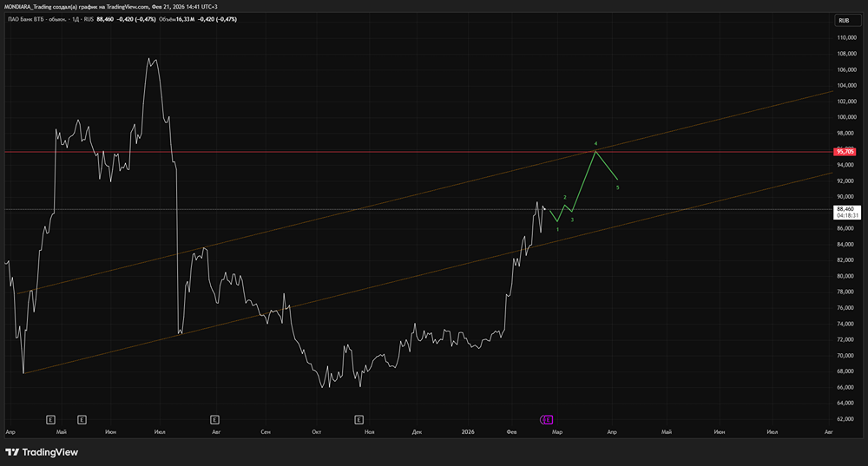Click the 92,000 price axis label
Viewport: 868px width, 466px height.
click(846, 181)
